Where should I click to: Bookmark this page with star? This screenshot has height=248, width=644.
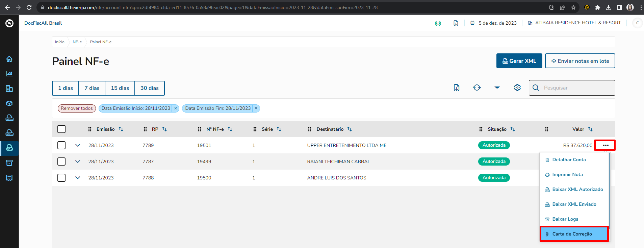coord(573,7)
